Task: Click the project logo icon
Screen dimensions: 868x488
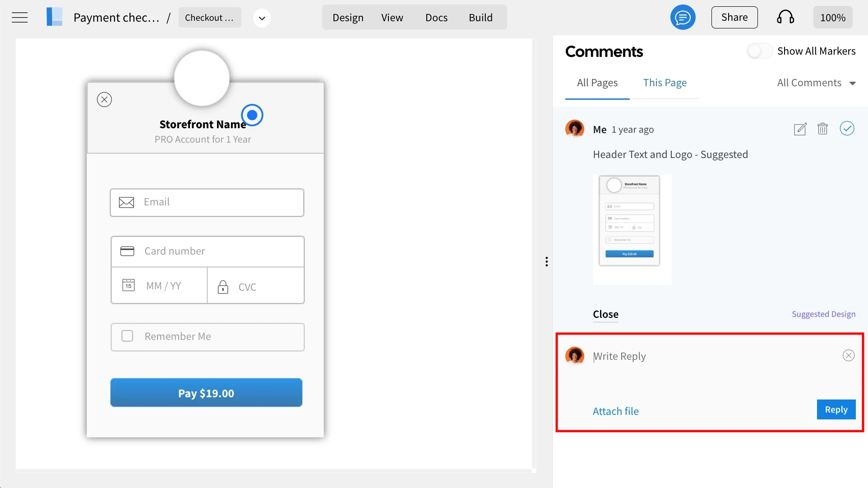Action: tap(55, 17)
